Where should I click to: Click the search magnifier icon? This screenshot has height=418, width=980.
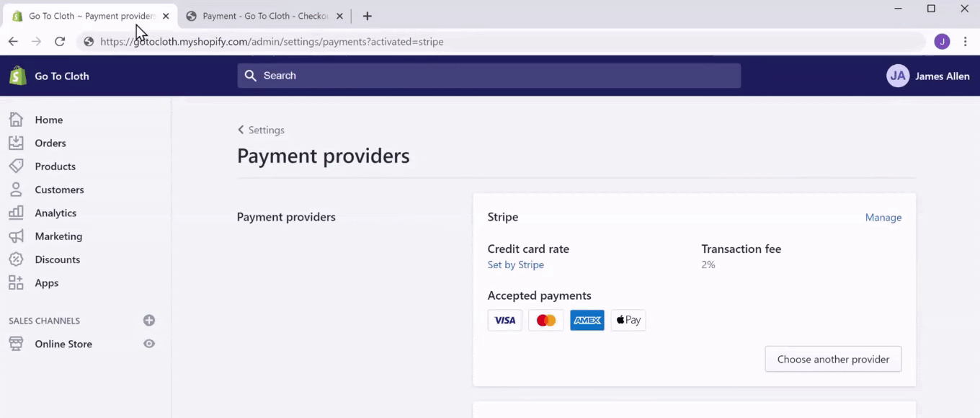point(251,76)
